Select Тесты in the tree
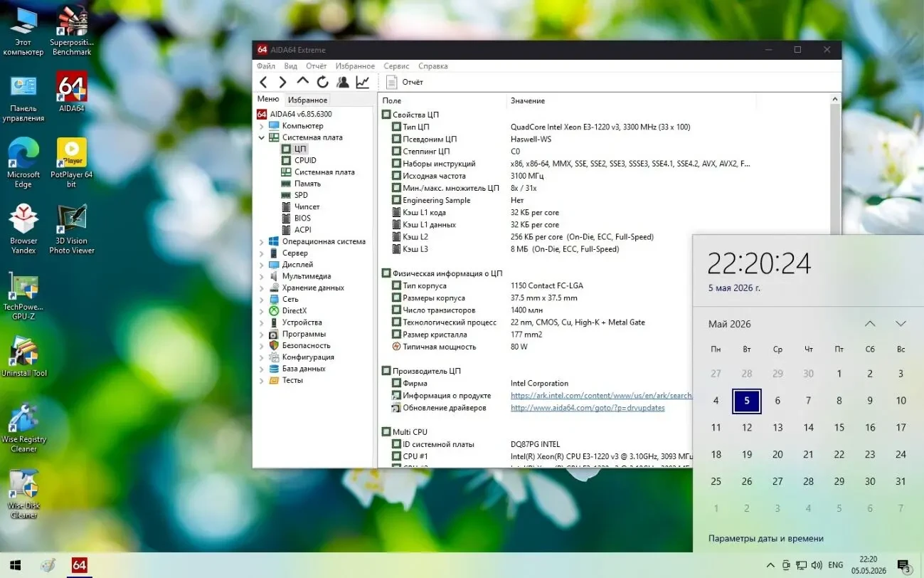This screenshot has width=924, height=578. (x=292, y=380)
